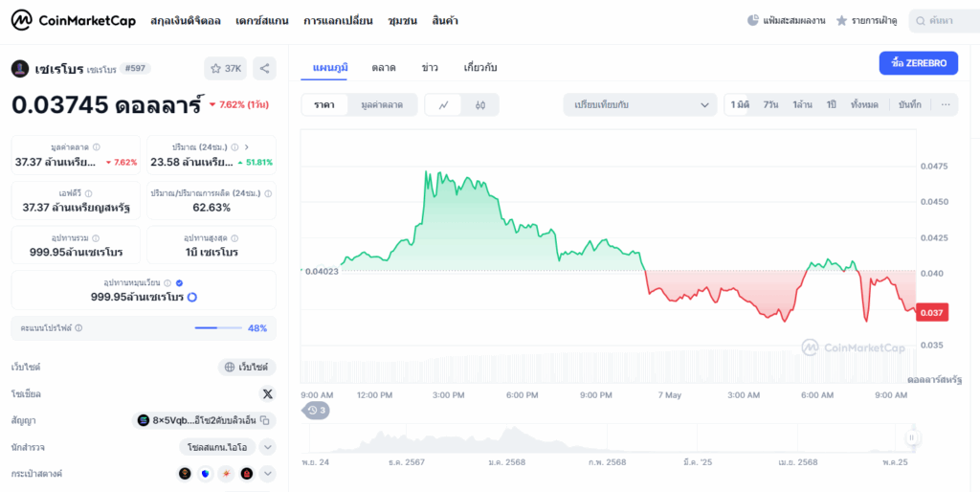The image size is (980, 492).
Task: Click the events history badge showing 3
Action: click(x=317, y=411)
